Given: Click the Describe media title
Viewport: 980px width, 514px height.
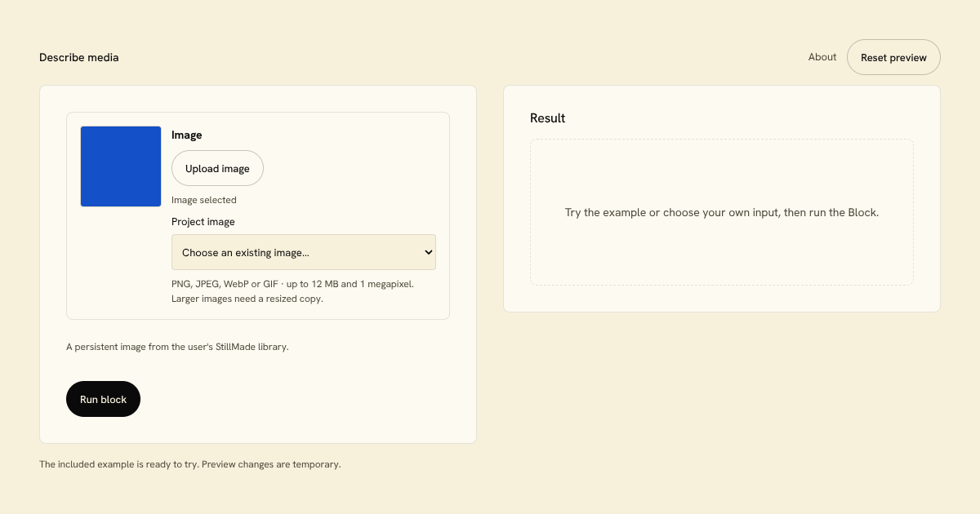Looking at the screenshot, I should click(79, 57).
